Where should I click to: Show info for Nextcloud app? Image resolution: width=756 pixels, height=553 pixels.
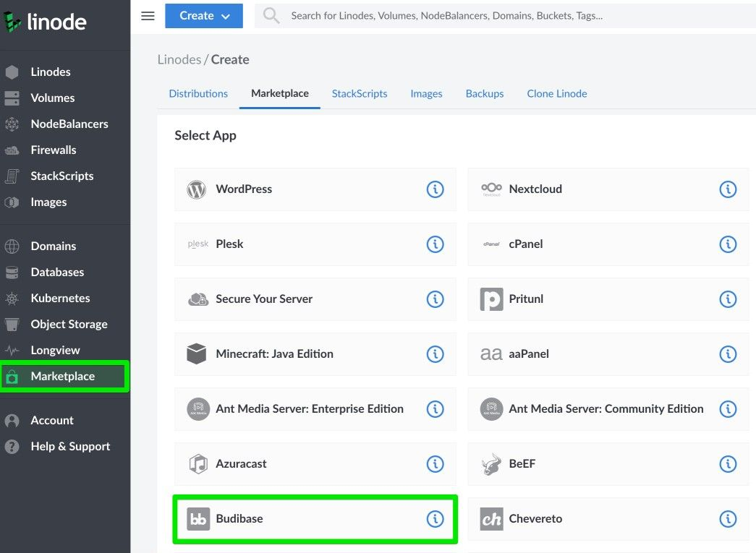[x=728, y=189]
